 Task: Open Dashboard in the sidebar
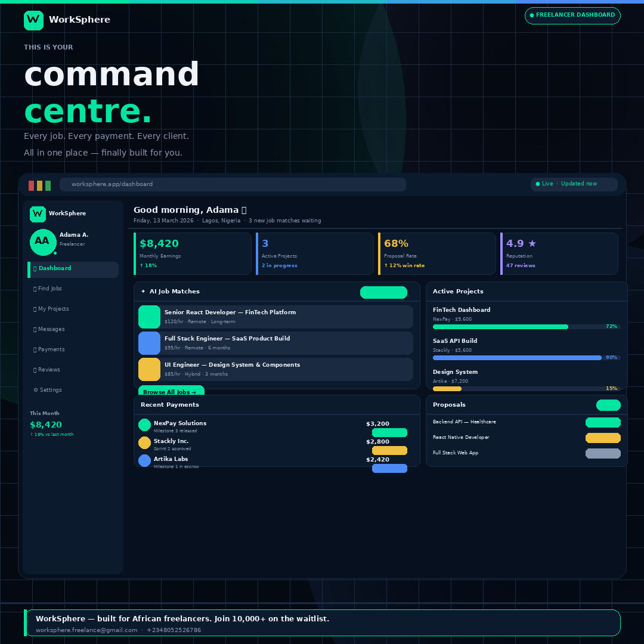(73, 270)
